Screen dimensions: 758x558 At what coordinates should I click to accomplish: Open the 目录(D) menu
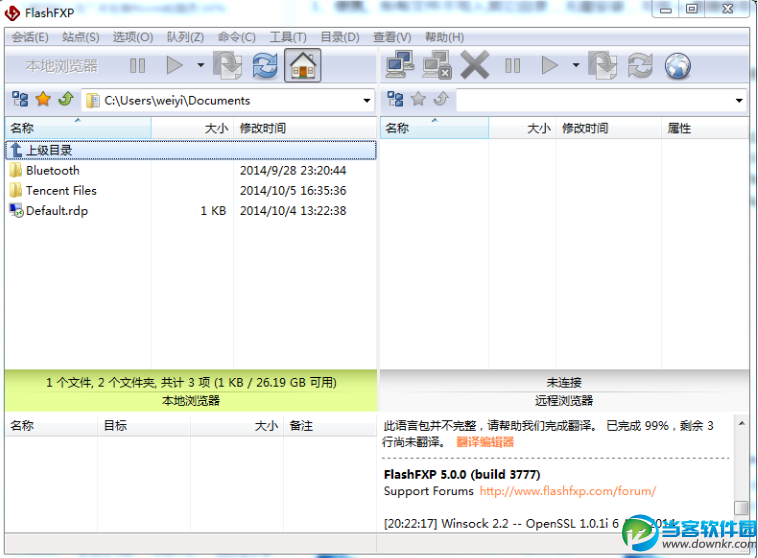[x=340, y=37]
